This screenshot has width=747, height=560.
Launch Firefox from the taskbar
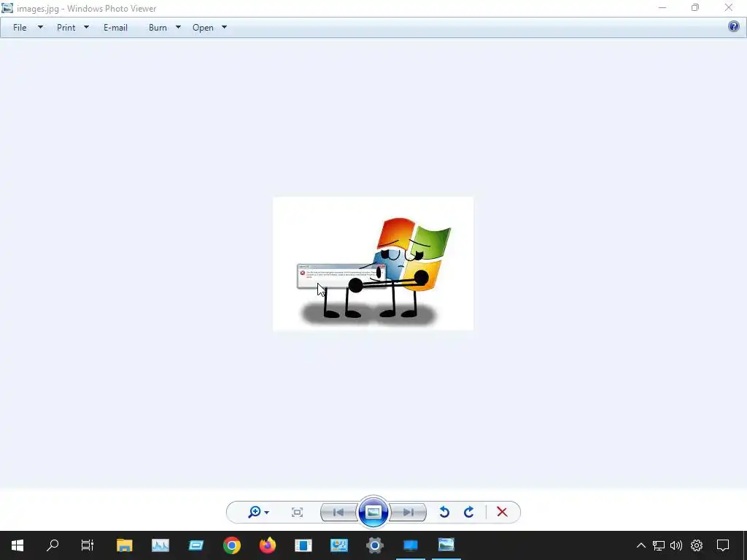coord(267,545)
